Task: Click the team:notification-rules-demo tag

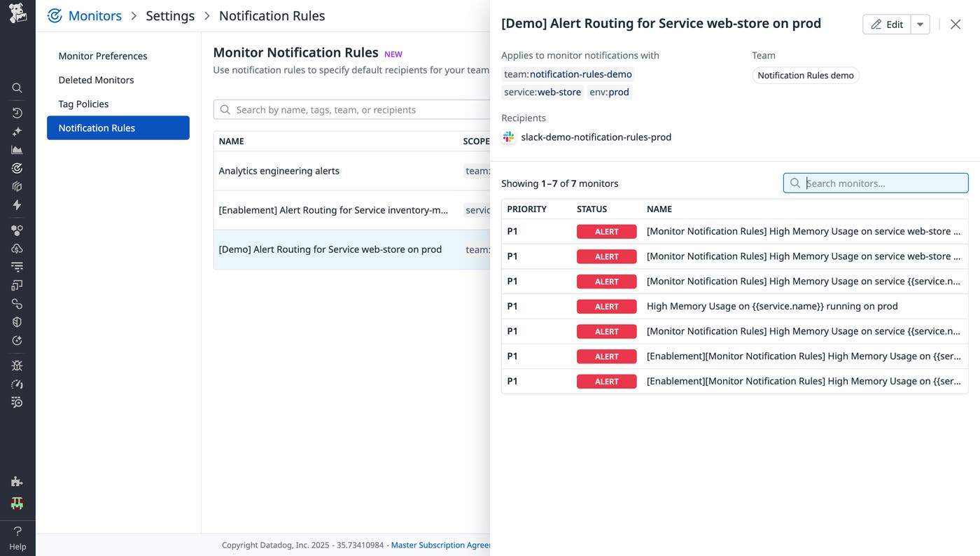Action: click(x=568, y=74)
